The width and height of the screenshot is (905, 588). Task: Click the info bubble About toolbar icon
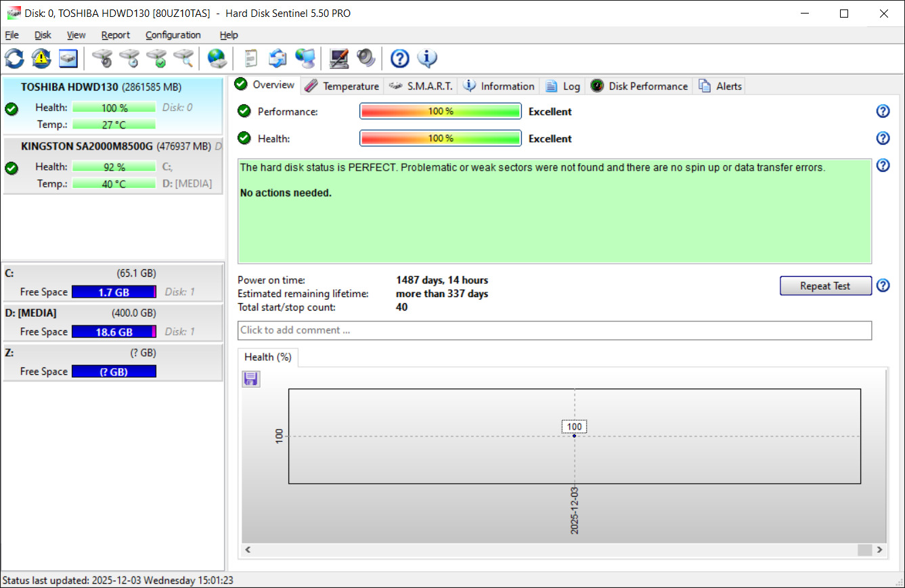click(427, 59)
